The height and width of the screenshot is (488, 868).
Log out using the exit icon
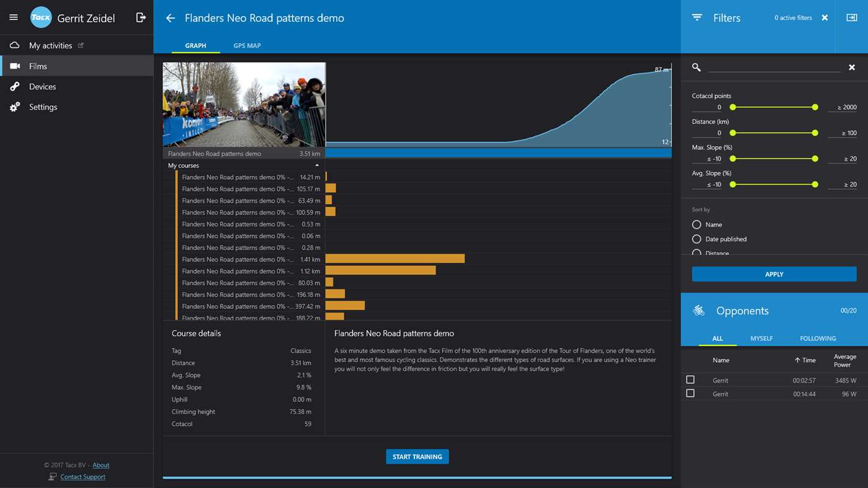click(x=141, y=17)
